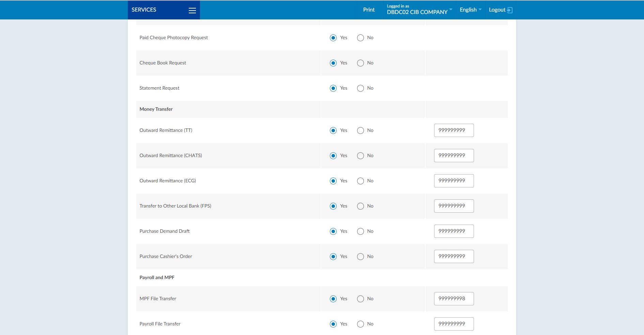The height and width of the screenshot is (335, 644).
Task: Focus the MPF File Transfer limit field
Action: 454,299
